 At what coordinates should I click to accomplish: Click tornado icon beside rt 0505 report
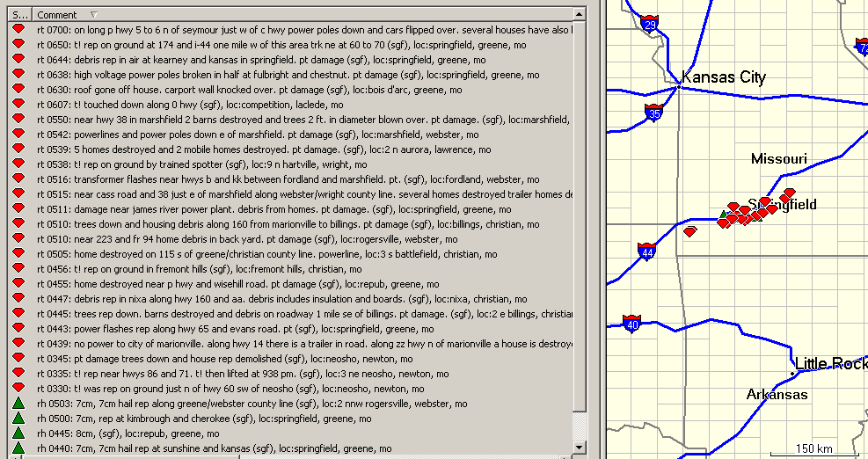[x=18, y=254]
